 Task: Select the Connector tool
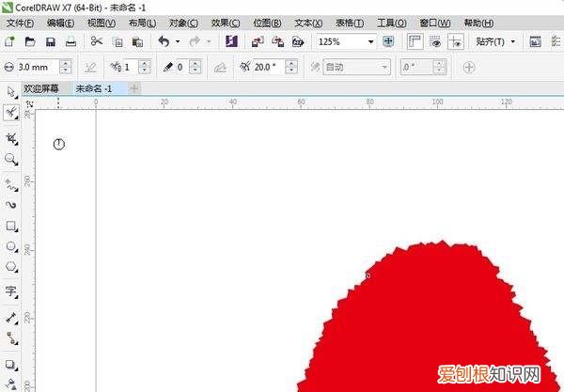click(11, 338)
